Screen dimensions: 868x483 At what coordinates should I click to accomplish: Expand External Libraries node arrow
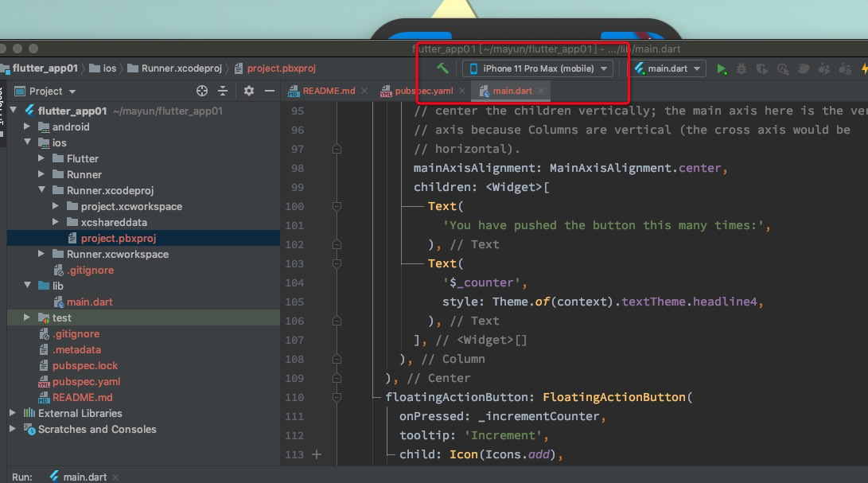[x=12, y=413]
